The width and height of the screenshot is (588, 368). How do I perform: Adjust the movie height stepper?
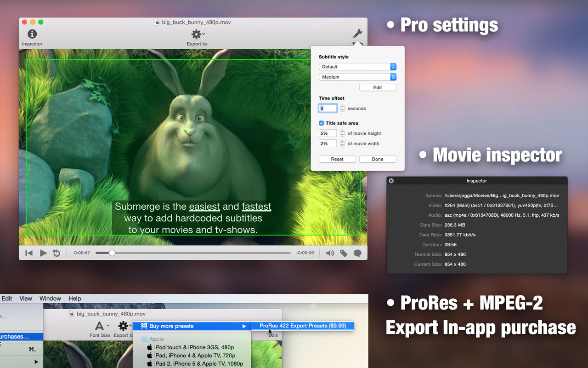point(342,133)
